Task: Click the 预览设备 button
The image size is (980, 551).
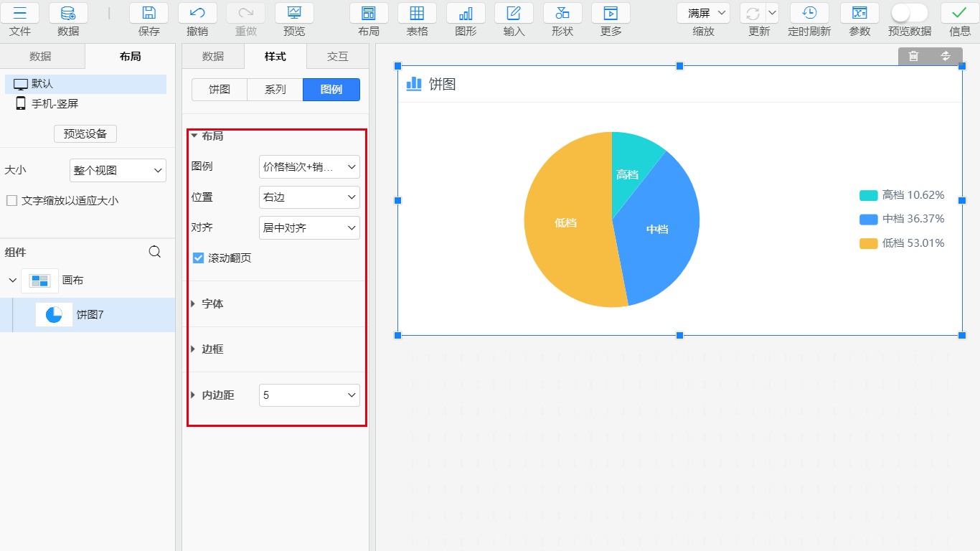Action: pos(85,133)
